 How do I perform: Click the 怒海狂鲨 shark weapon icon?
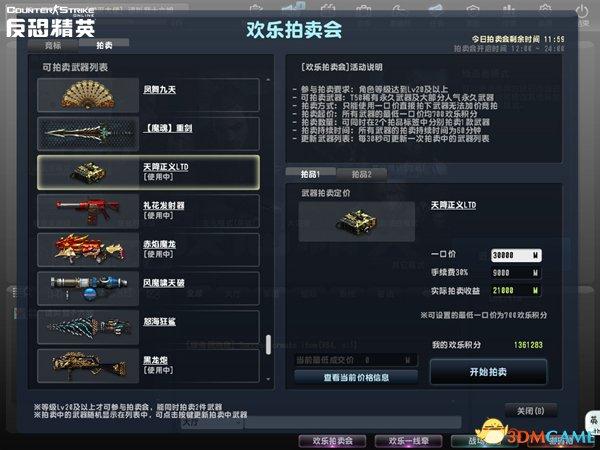[x=88, y=327]
